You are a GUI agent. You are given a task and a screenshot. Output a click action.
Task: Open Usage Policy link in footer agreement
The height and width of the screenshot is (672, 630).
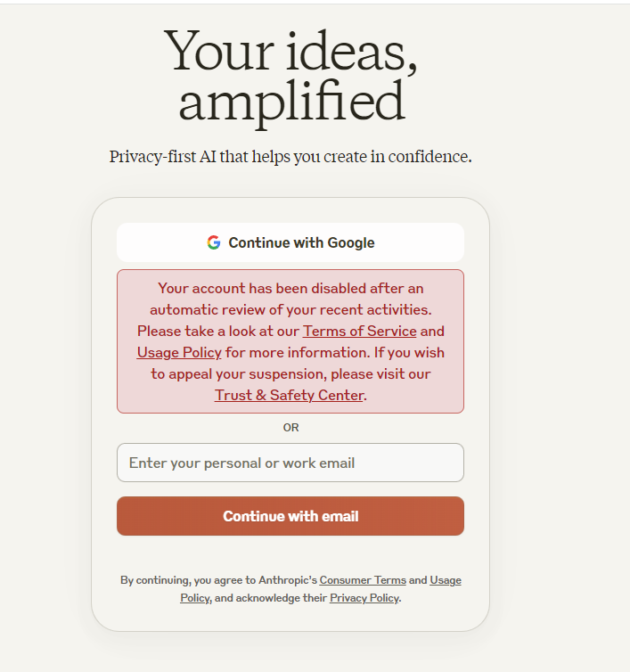(446, 580)
